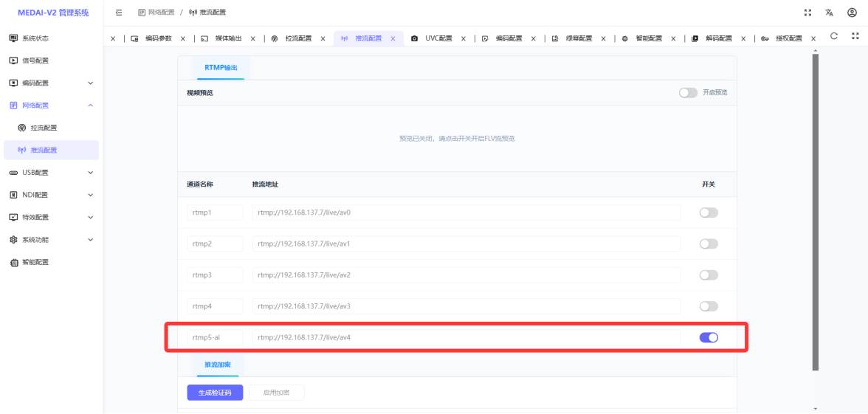The height and width of the screenshot is (414, 868).
Task: Click the live/av3 push address field
Action: [466, 306]
